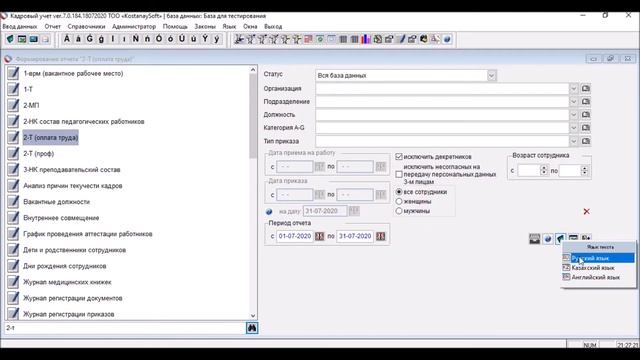Click the red X clear icon
Viewport: 640px width, 360px height.
[x=587, y=211]
